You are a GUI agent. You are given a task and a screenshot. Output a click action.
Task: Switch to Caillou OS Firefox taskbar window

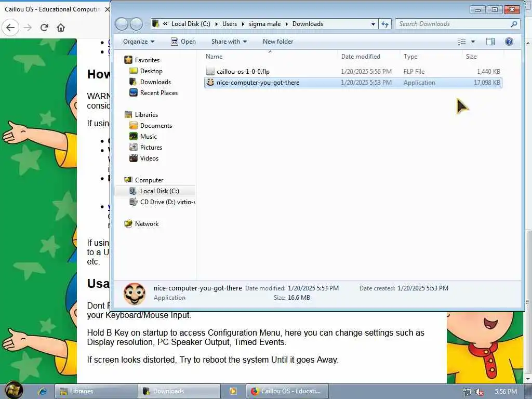(287, 391)
